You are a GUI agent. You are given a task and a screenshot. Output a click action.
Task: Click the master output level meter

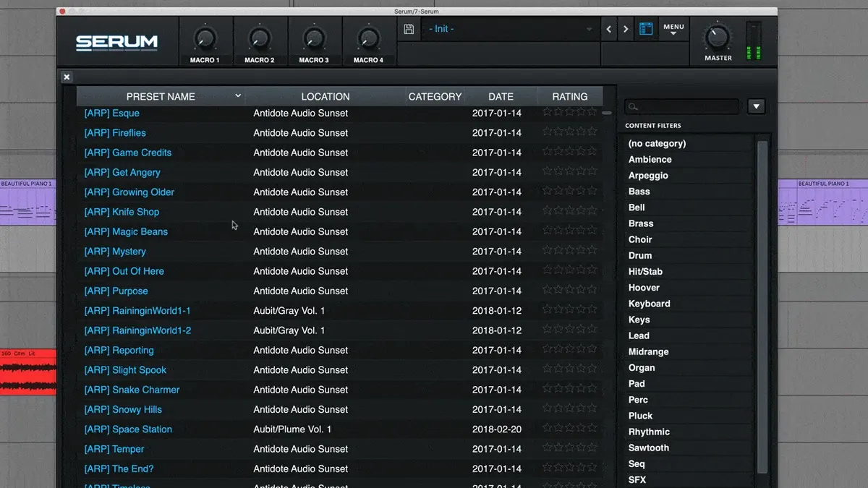tap(754, 41)
